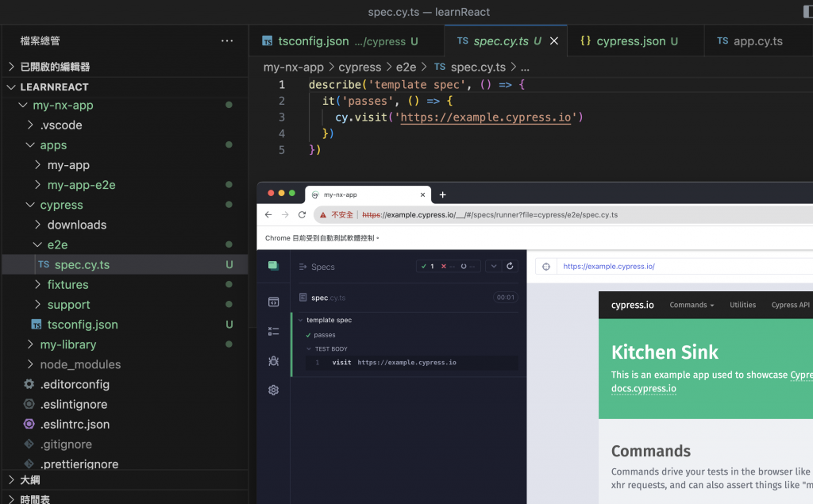Expand the support folder
The image size is (813, 504).
pos(125,304)
